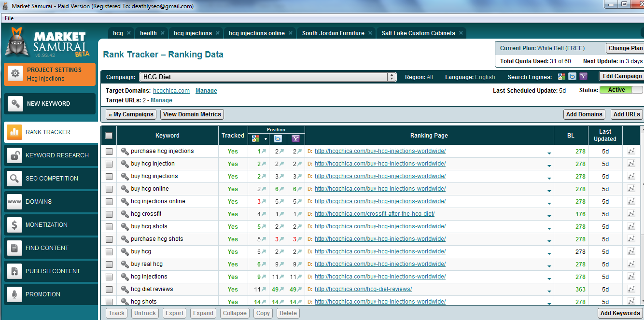Click the Change Plan button
The width and height of the screenshot is (644, 320).
coord(625,48)
